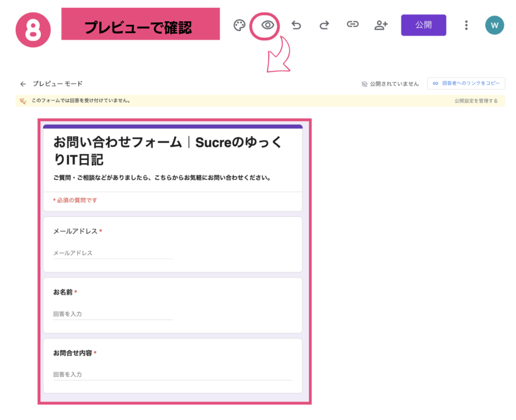Screen dimensions: 516x420
Task: Open the 公開設定を管理する link
Action: point(476,101)
